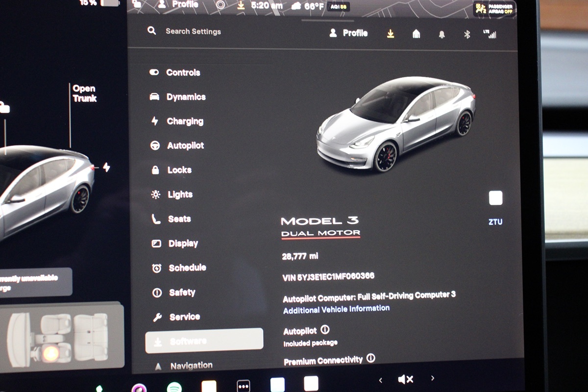Click the Search Settings field
This screenshot has height=392, width=588.
(x=193, y=31)
